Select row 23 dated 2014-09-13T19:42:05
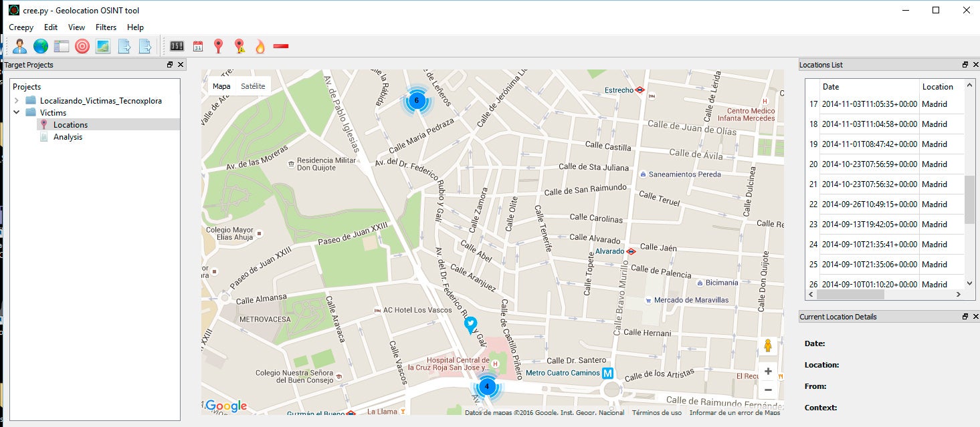 [x=885, y=225]
